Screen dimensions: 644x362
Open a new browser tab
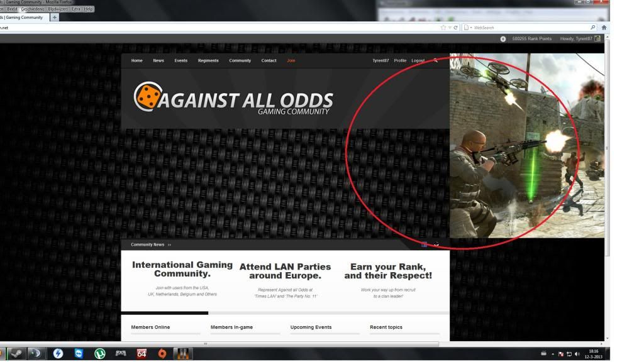pos(54,18)
